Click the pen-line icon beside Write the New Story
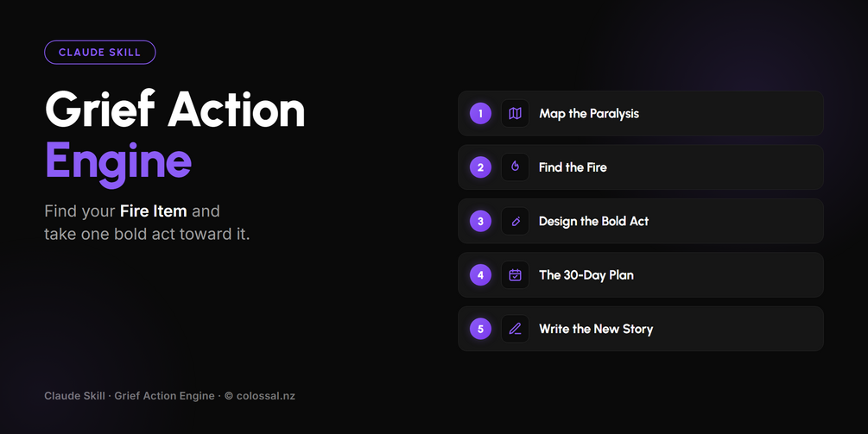The image size is (868, 434). [x=515, y=329]
